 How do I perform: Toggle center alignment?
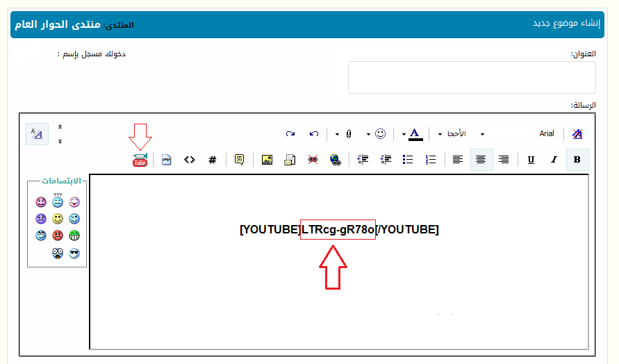481,160
